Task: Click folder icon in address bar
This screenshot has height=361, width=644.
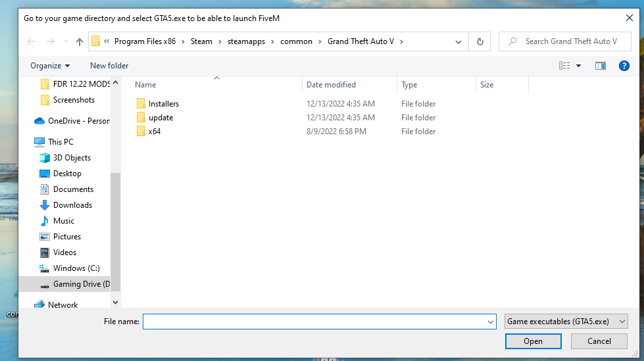Action: point(95,41)
